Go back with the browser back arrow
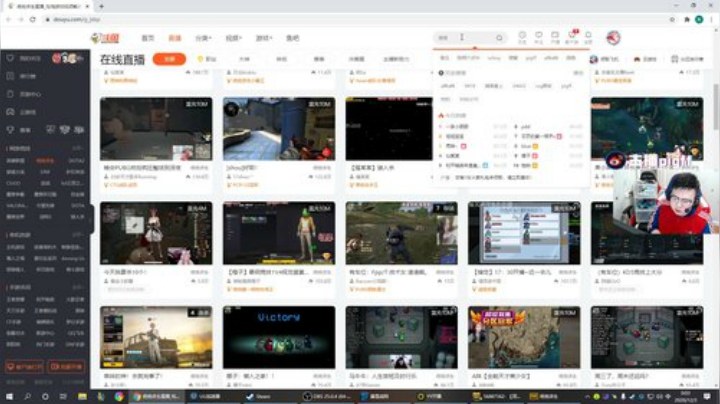 pyautogui.click(x=8, y=19)
